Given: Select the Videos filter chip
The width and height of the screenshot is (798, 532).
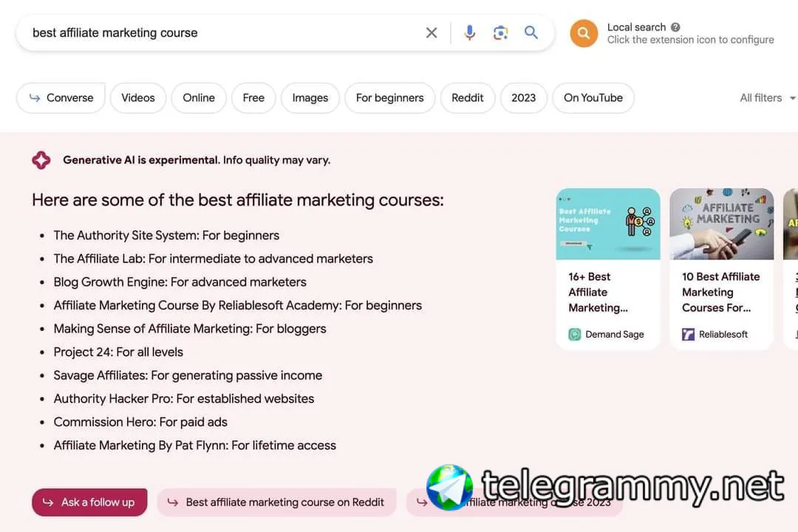Looking at the screenshot, I should pos(138,98).
